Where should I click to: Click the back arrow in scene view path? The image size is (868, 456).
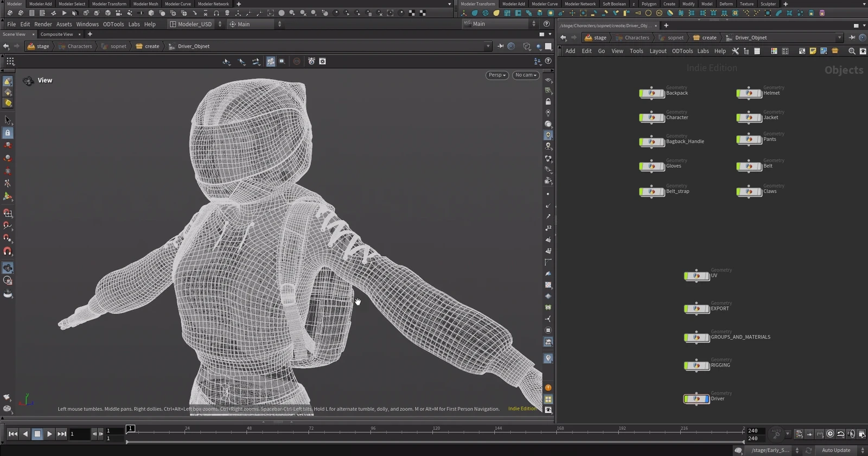pyautogui.click(x=6, y=46)
